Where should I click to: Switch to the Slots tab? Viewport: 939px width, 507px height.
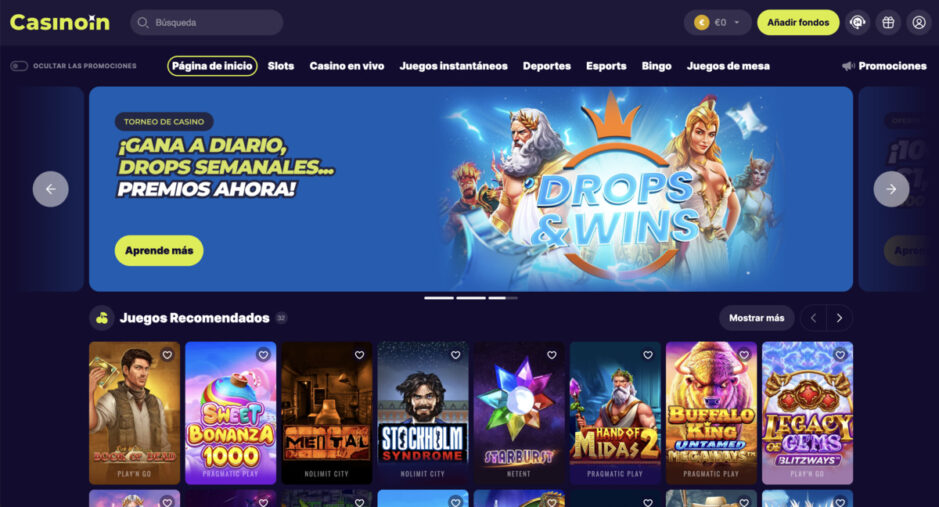pos(281,66)
